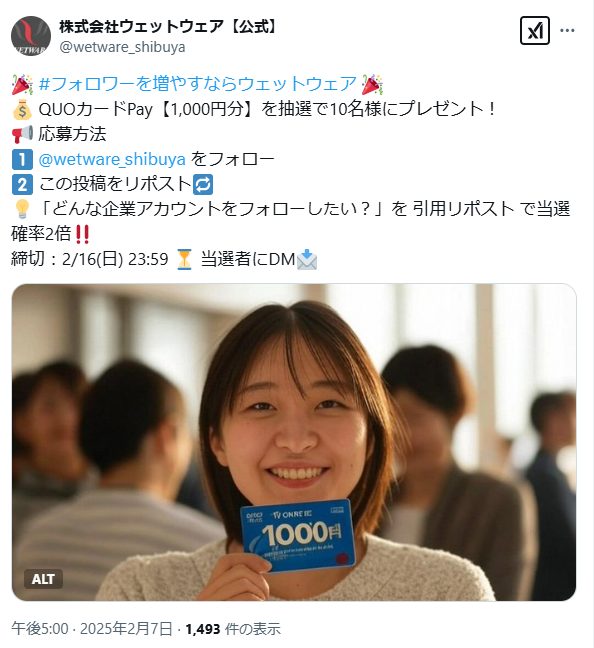594x648 pixels.
Task: Click the light bulb emoji in the post
Action: [22, 209]
